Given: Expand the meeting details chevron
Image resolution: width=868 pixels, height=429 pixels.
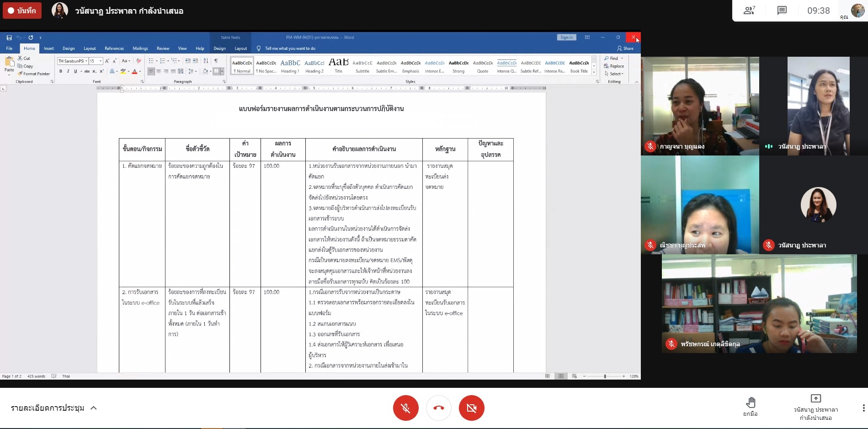Looking at the screenshot, I should pos(94,408).
